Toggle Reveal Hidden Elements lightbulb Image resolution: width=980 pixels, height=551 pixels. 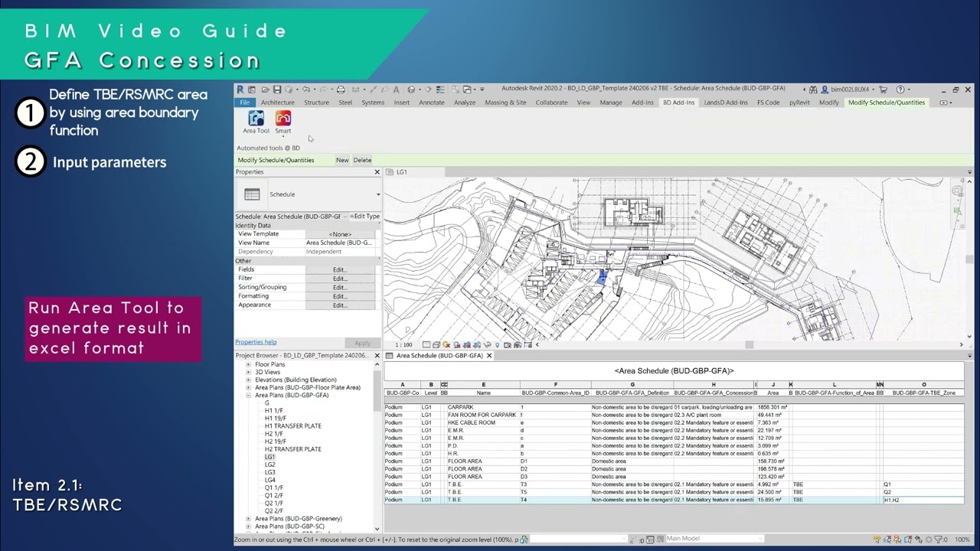[x=497, y=345]
